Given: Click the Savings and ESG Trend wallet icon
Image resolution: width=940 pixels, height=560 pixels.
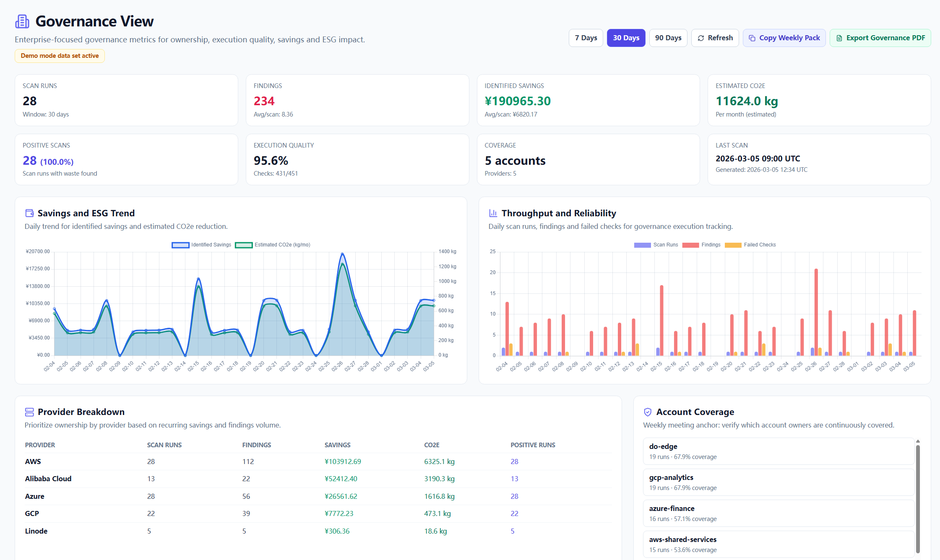Looking at the screenshot, I should pos(29,213).
